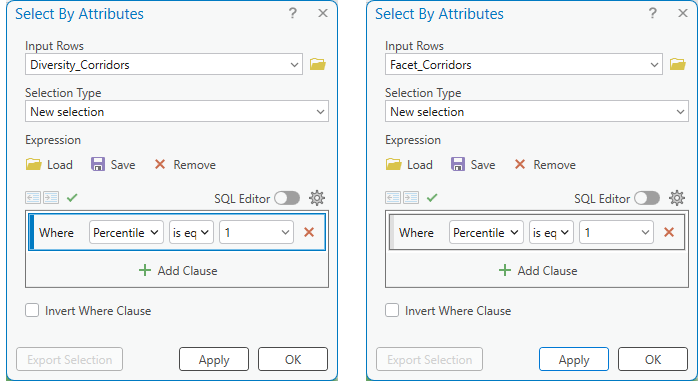This screenshot has height=381, width=700.
Task: Open expression settings gear, Diversity_Corridors dialog
Action: (x=317, y=198)
